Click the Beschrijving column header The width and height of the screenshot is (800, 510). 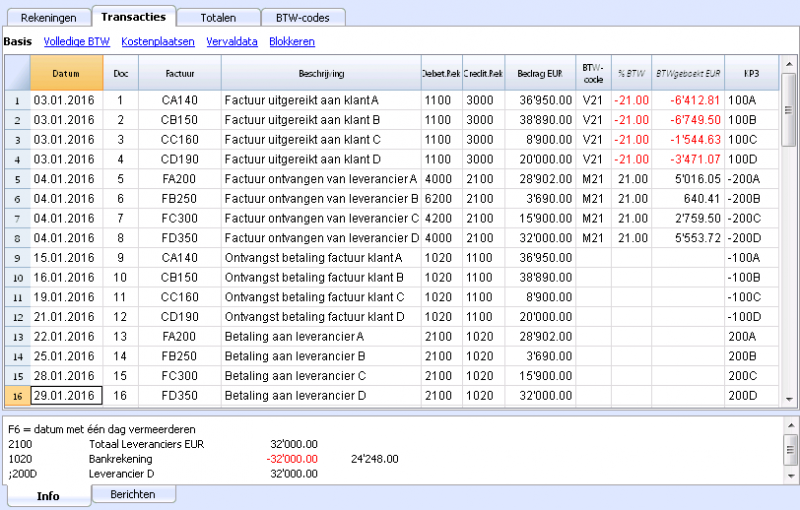tap(321, 73)
